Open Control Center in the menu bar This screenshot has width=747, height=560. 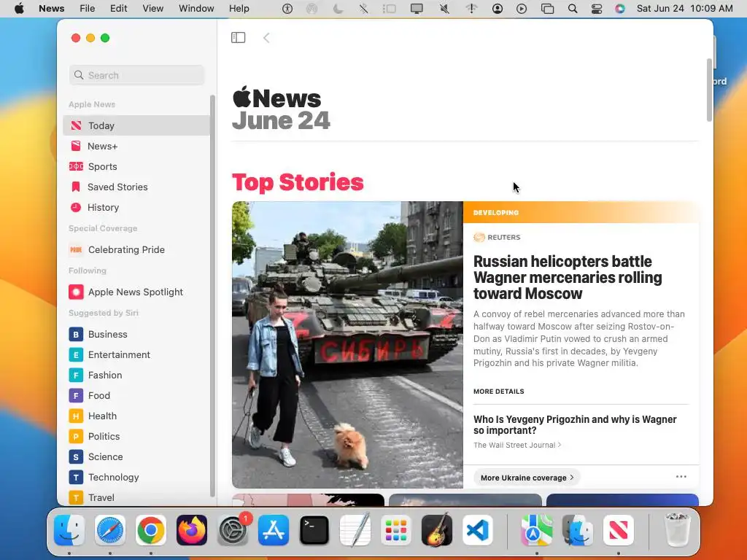coord(597,9)
